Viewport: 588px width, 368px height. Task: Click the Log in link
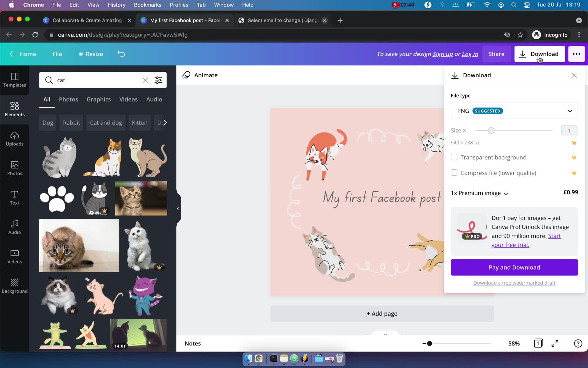coord(470,54)
